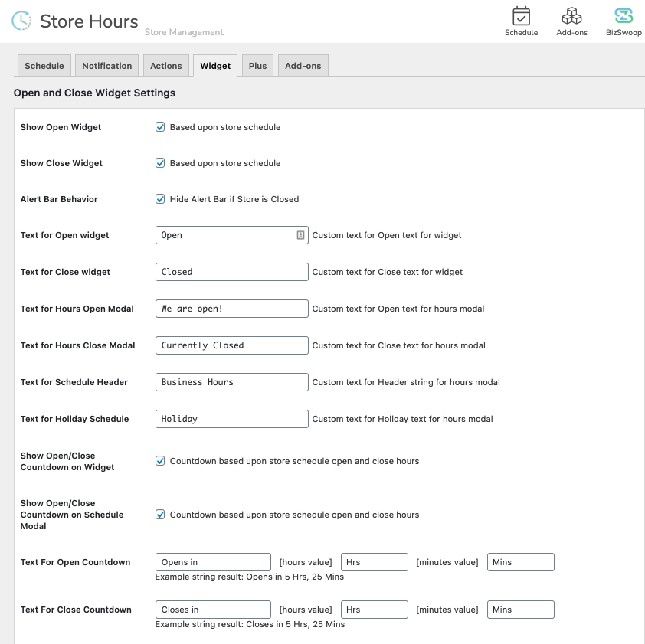This screenshot has width=645, height=644.
Task: Click 'Based upon store schedule' for Show Close Widget
Action: click(225, 163)
